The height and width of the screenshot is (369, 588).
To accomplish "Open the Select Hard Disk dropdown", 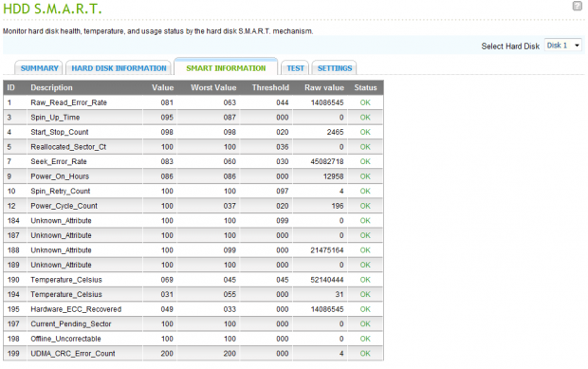I will pyautogui.click(x=563, y=46).
